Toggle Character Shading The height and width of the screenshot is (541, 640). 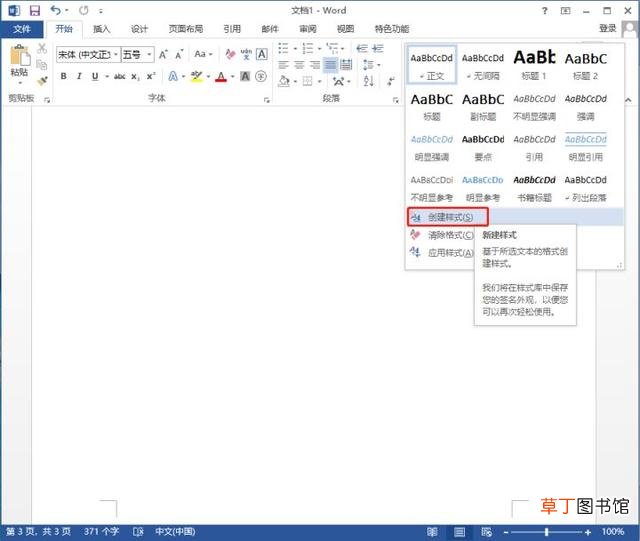(x=245, y=76)
